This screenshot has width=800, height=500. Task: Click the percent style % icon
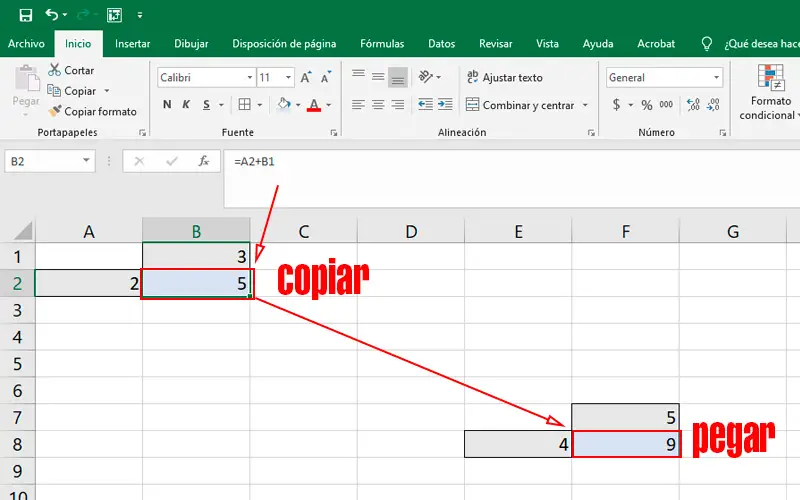point(647,105)
